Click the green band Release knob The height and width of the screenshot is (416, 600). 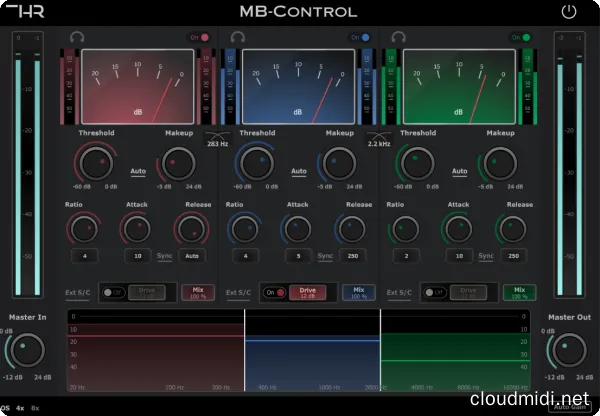pos(513,229)
